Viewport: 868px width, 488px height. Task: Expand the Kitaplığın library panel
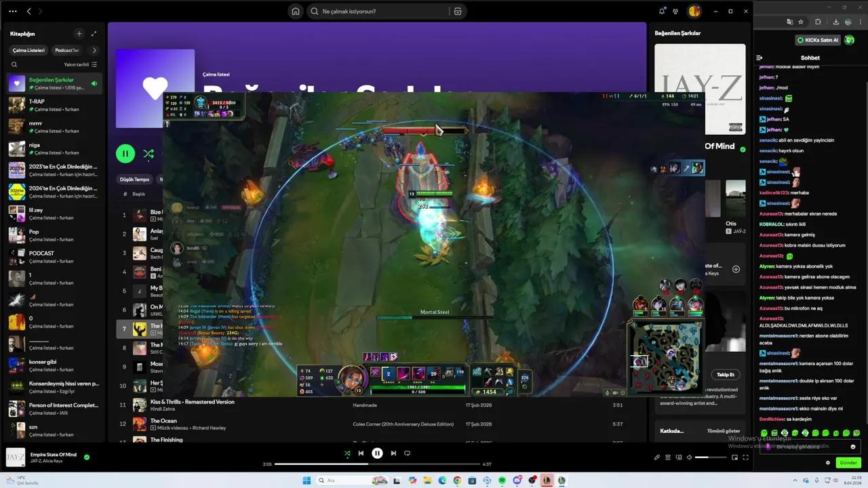coord(94,33)
